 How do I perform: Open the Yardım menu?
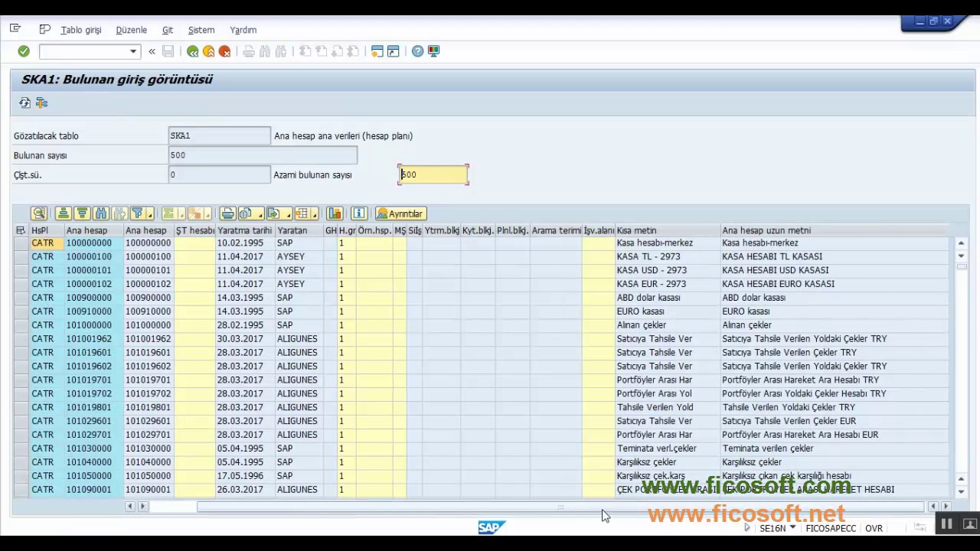243,30
